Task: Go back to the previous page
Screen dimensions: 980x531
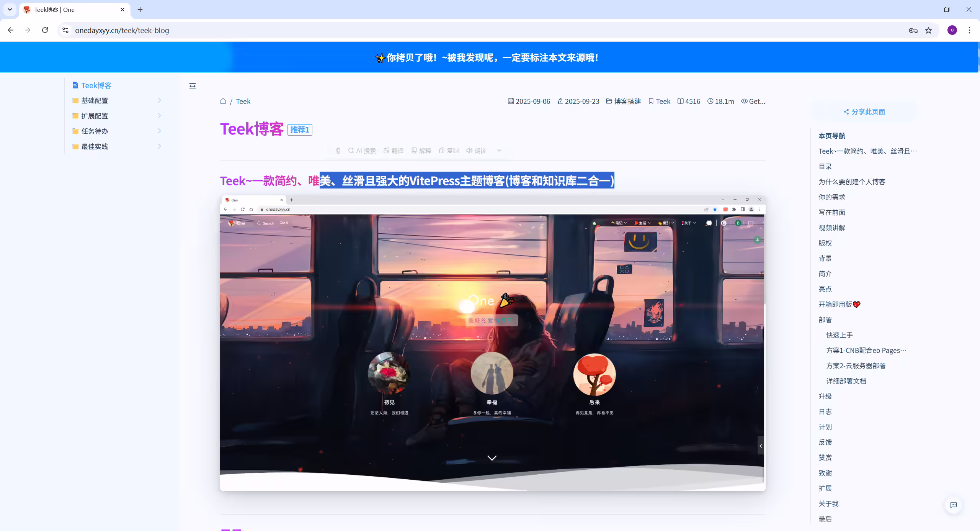Action: (11, 30)
